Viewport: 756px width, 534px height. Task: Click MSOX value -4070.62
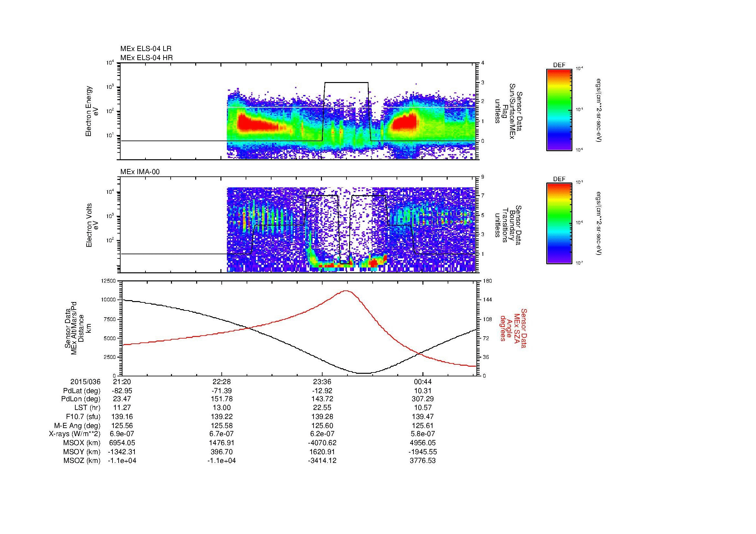click(322, 443)
